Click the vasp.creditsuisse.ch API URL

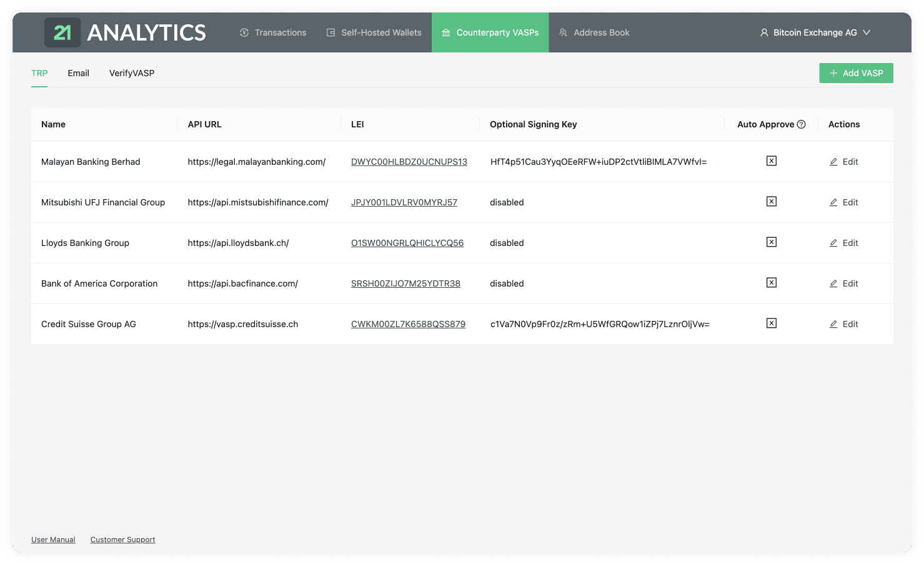tap(243, 324)
